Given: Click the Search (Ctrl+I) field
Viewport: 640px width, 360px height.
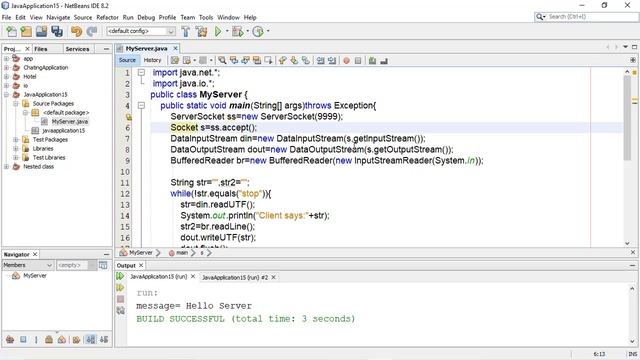Looking at the screenshot, I should 587,17.
